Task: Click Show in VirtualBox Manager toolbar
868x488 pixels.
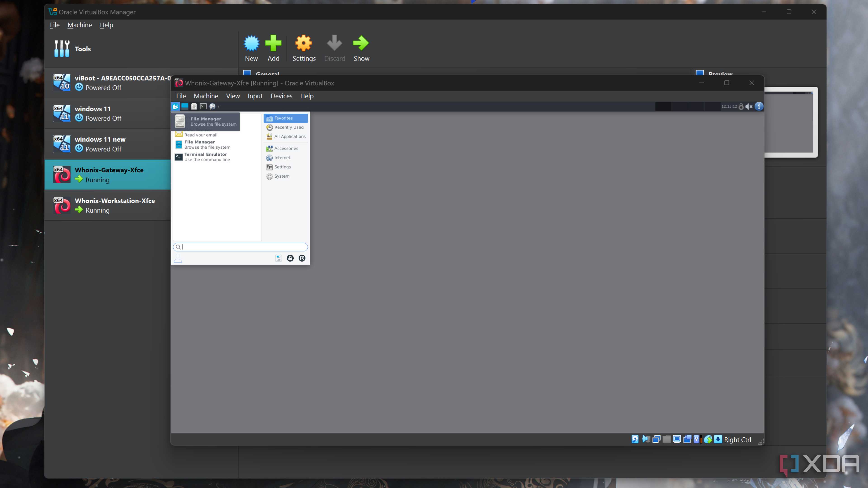Action: pyautogui.click(x=361, y=48)
